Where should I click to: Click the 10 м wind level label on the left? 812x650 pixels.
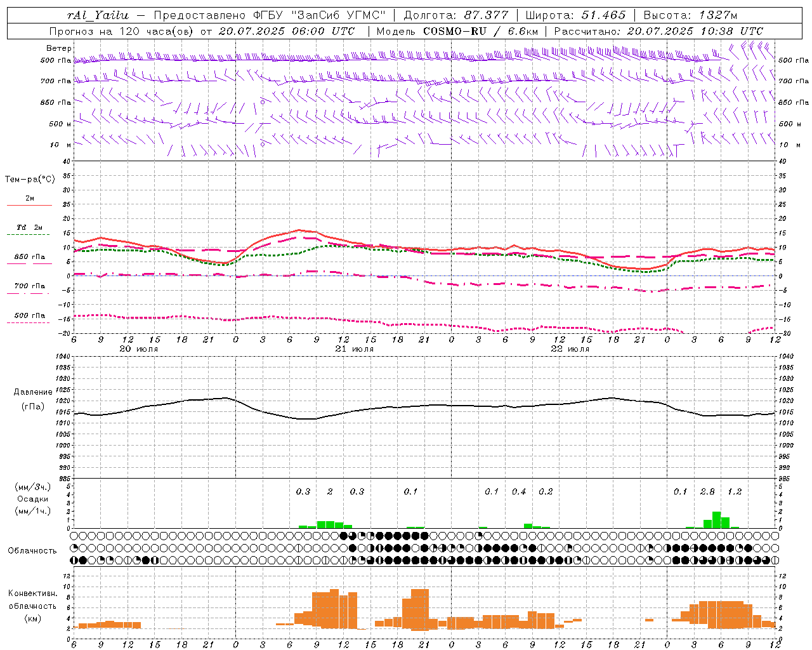point(61,145)
